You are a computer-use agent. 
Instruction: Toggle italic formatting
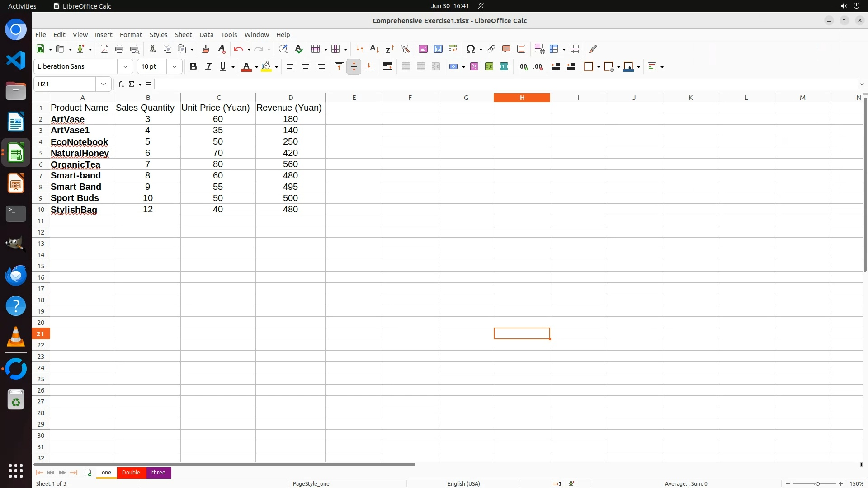point(208,67)
